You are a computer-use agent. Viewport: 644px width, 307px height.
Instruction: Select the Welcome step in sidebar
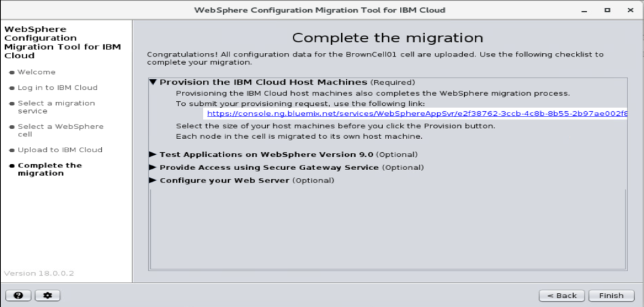(36, 71)
